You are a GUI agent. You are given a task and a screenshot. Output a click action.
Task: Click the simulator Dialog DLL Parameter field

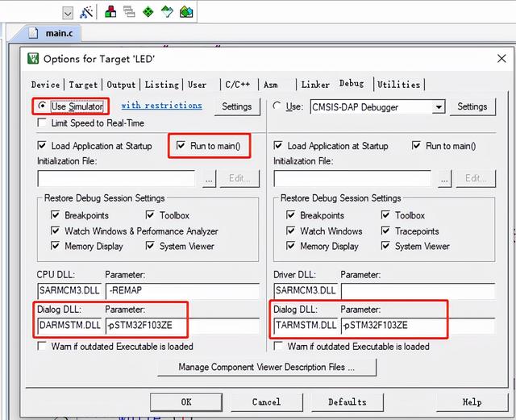pos(181,327)
